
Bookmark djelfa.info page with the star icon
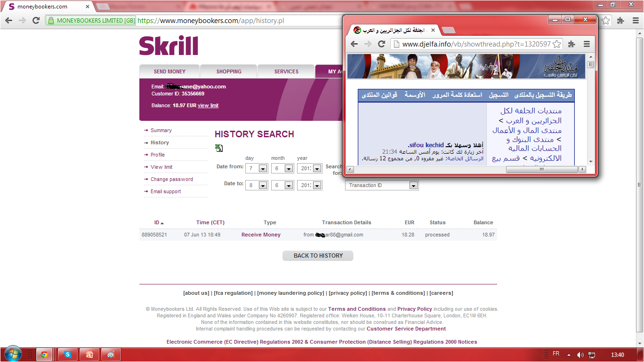556,44
